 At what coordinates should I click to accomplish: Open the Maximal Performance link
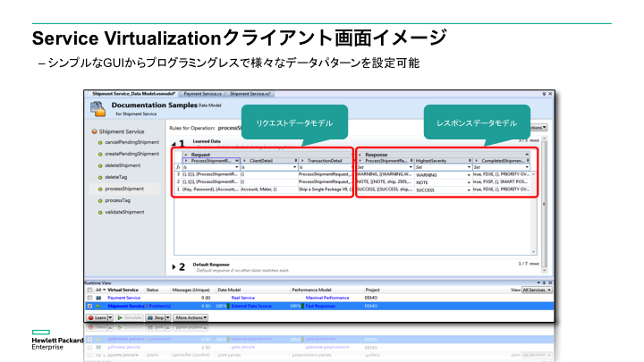coord(327,298)
